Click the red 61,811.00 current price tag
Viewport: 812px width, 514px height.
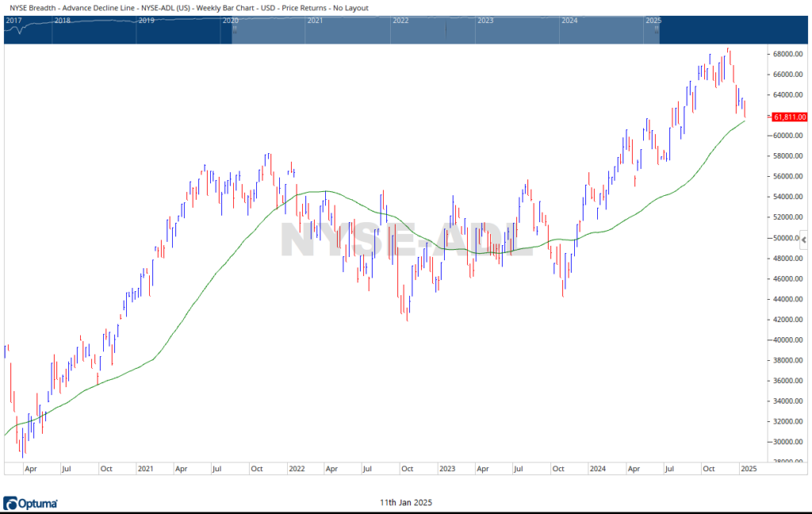click(789, 117)
